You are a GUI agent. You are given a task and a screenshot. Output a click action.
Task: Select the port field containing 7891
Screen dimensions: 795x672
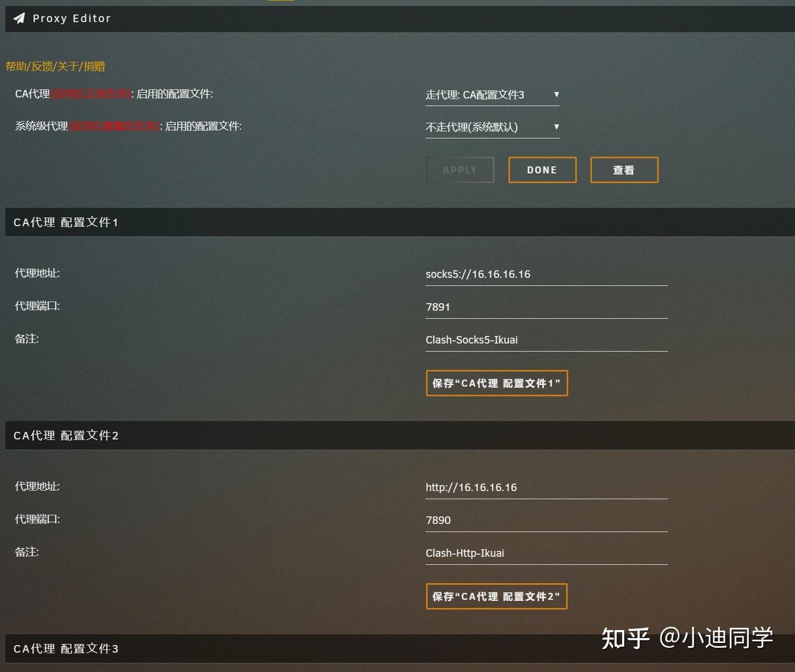pyautogui.click(x=546, y=307)
